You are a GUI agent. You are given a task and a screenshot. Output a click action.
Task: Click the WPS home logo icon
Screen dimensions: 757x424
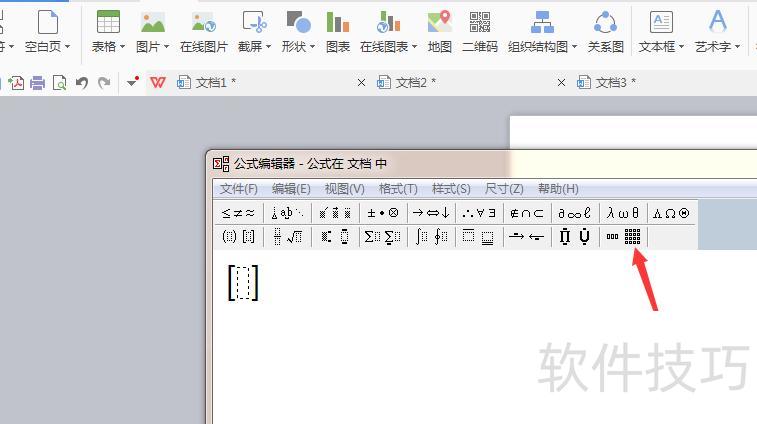(157, 83)
